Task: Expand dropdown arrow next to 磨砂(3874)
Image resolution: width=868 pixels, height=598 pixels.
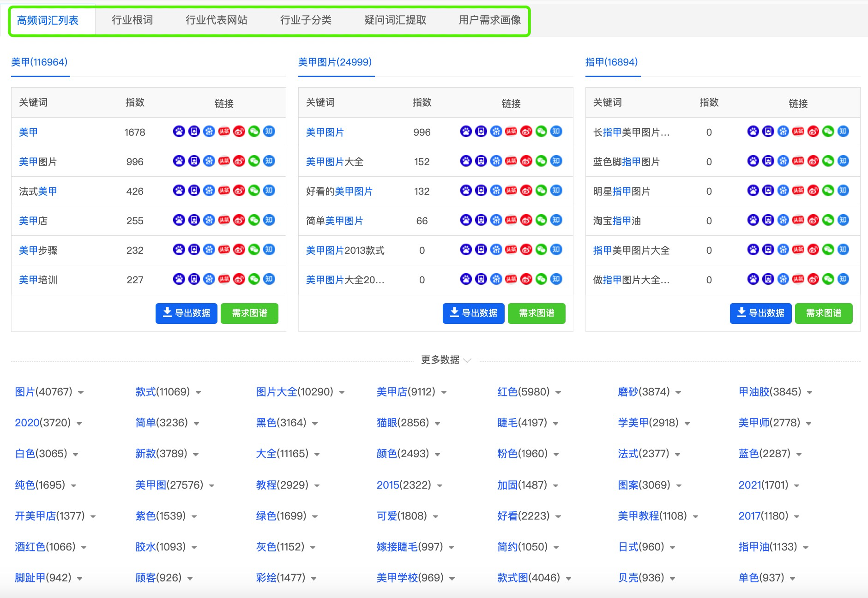Action: click(x=678, y=393)
